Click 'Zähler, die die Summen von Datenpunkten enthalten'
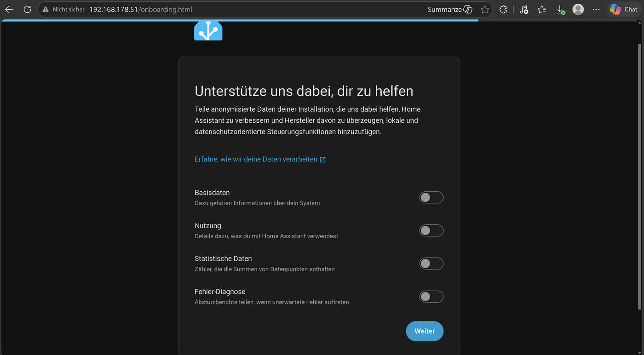Screen dimensions: 644x355 (264, 269)
